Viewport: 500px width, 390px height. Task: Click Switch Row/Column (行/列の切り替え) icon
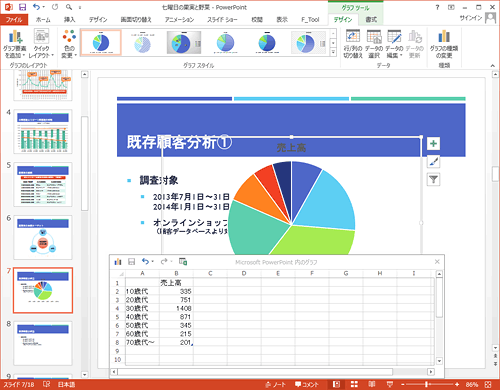353,44
